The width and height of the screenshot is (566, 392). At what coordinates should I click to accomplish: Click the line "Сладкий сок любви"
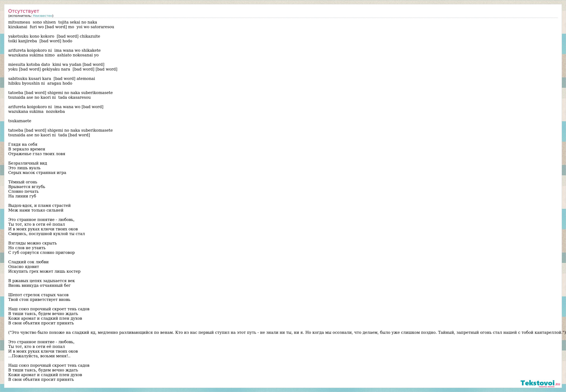[28, 262]
